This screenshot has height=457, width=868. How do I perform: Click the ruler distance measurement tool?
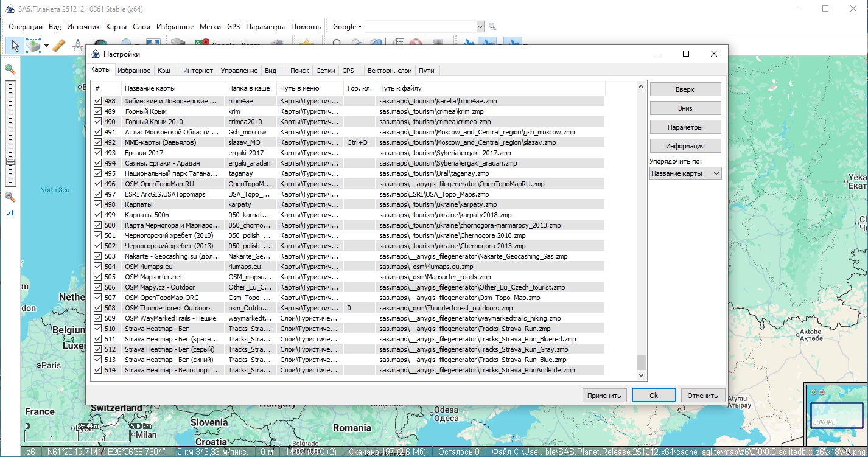point(58,45)
